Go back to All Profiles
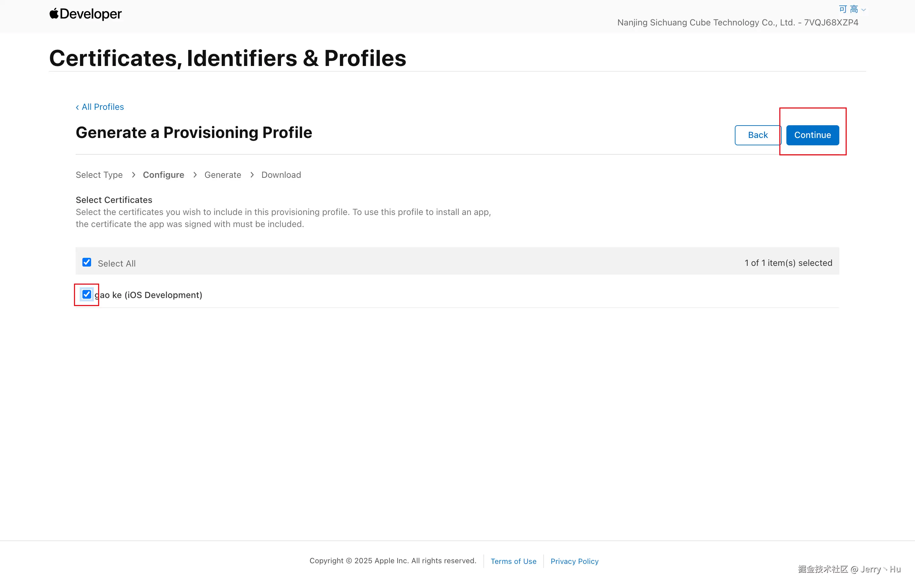Viewport: 915px width, 588px height. (x=100, y=107)
